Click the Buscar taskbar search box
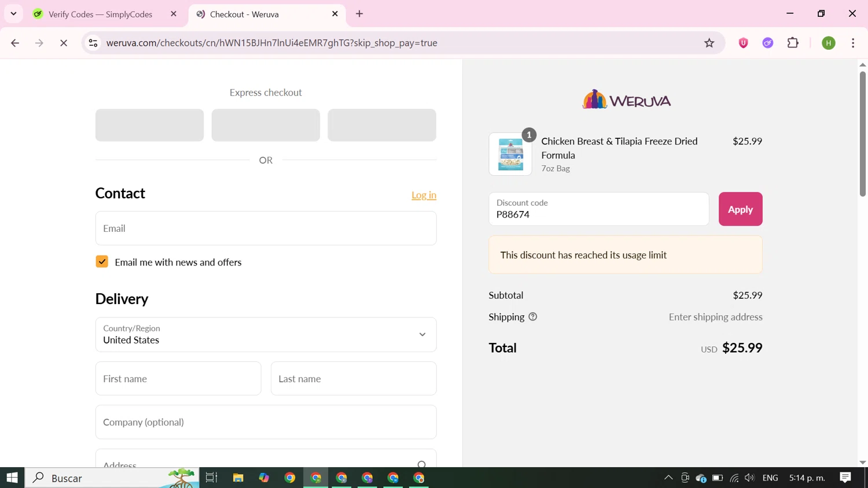 (112, 478)
